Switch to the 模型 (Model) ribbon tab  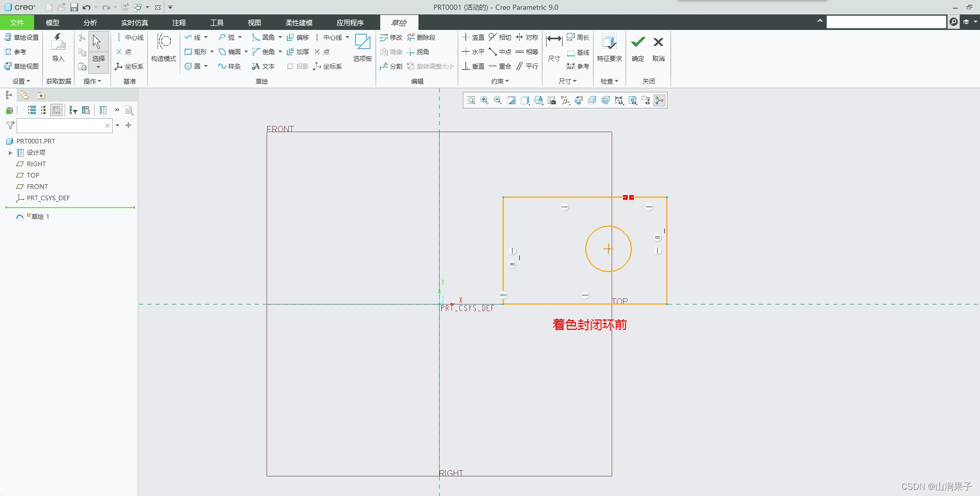(x=52, y=23)
